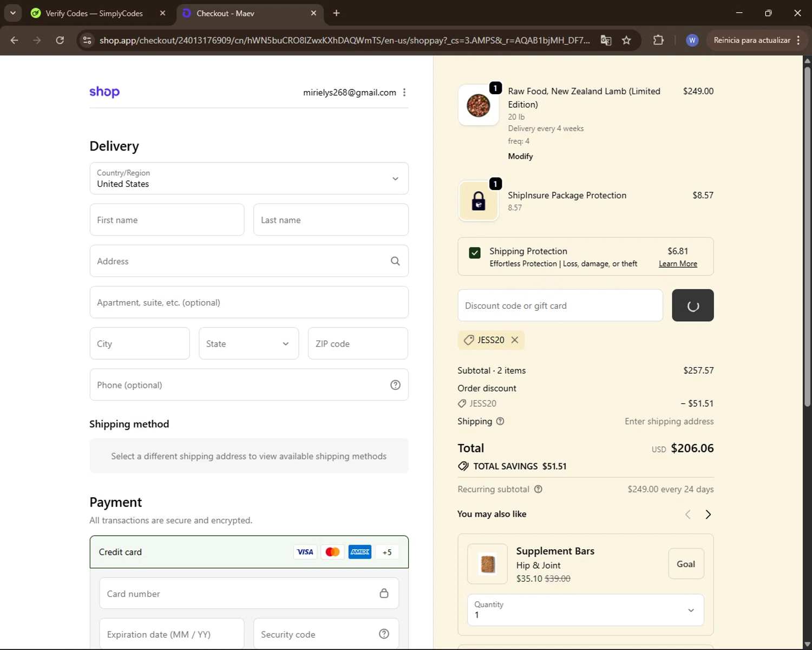812x650 pixels.
Task: Click the Mastercard icon
Action: point(332,552)
